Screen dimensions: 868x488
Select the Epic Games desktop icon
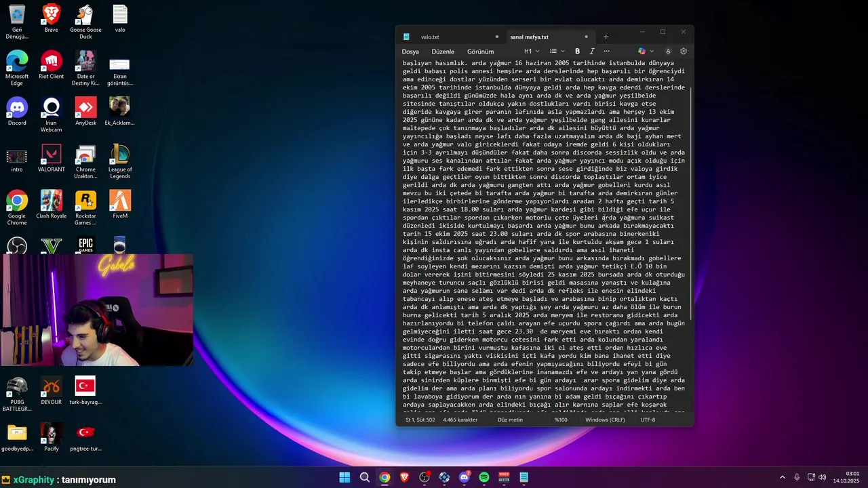[x=85, y=245]
